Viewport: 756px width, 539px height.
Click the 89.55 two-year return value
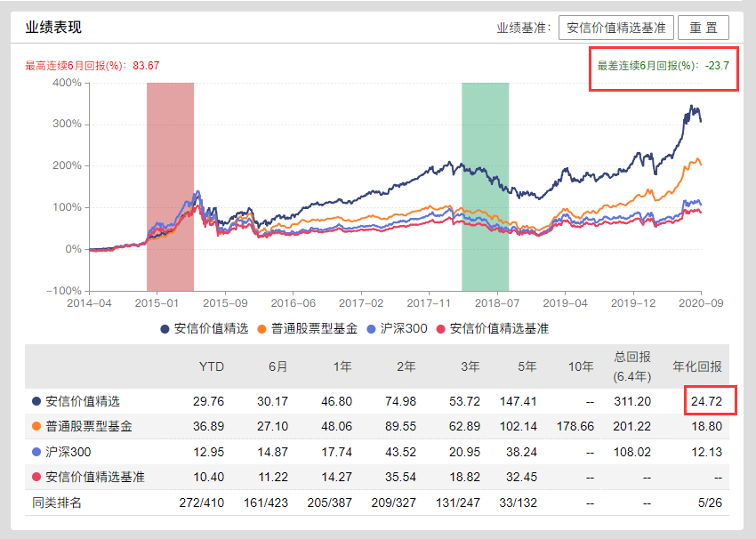coord(400,426)
